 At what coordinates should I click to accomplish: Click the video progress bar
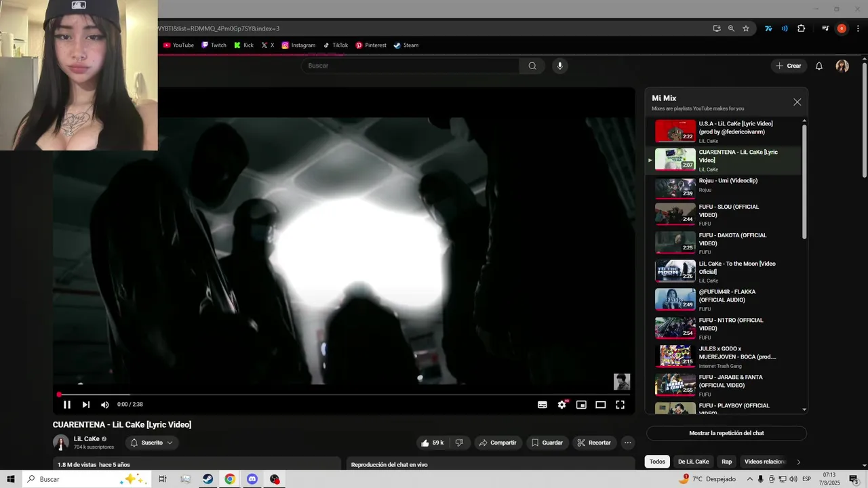(x=344, y=394)
